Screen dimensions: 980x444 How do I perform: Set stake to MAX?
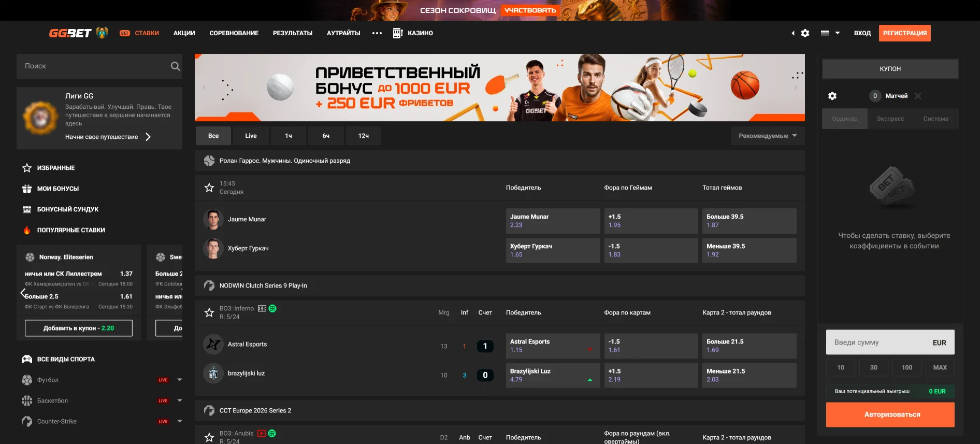point(940,367)
